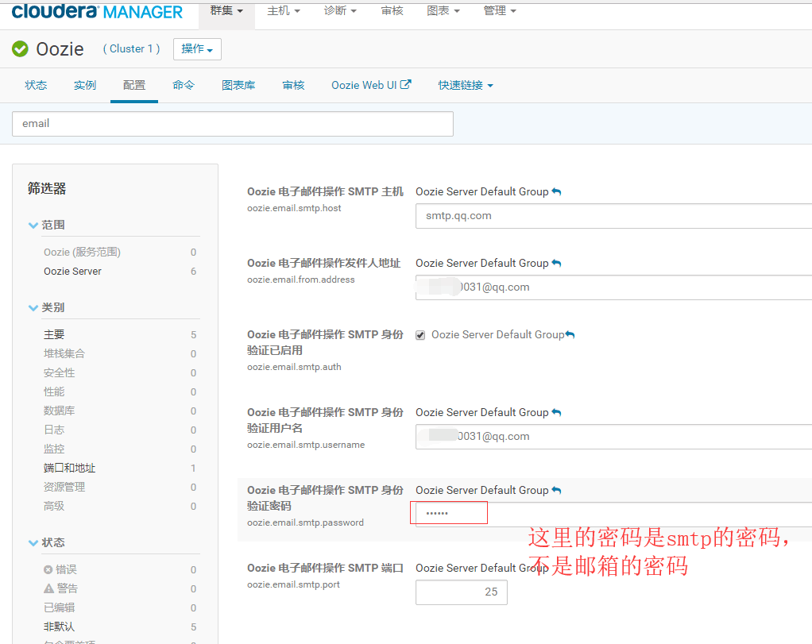
Task: Toggle the oozie.email.smtp.auth checkbox
Action: pyautogui.click(x=420, y=335)
